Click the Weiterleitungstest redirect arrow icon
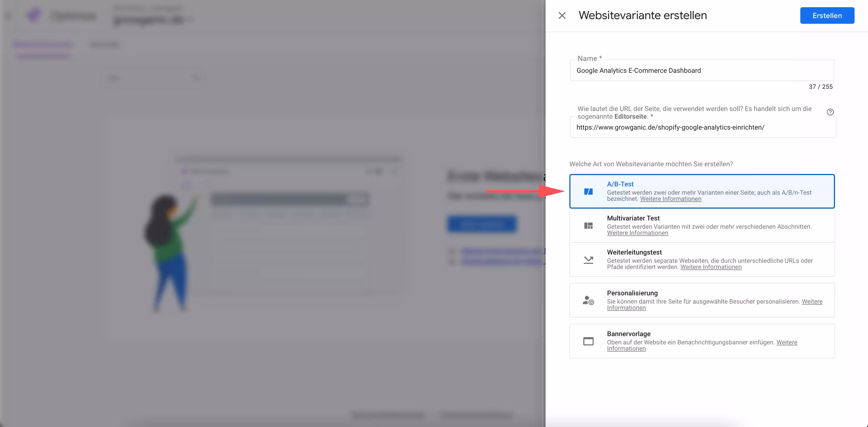Image resolution: width=868 pixels, height=427 pixels. (x=588, y=260)
